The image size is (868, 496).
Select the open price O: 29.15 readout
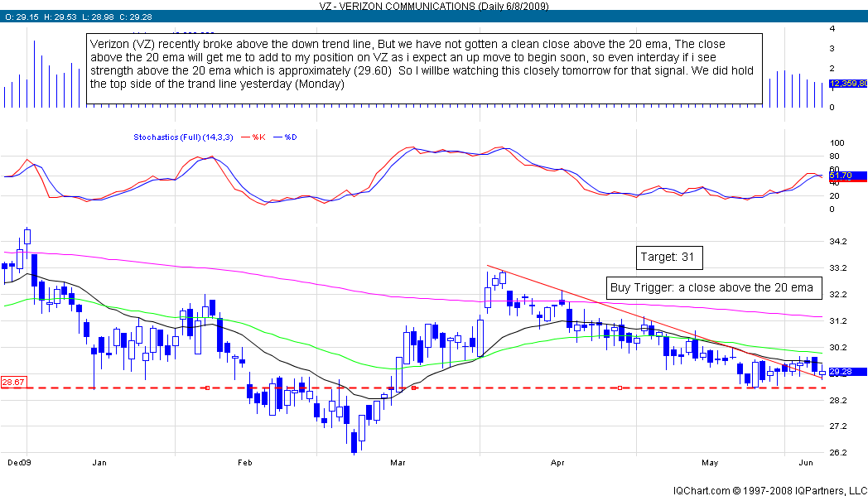21,17
